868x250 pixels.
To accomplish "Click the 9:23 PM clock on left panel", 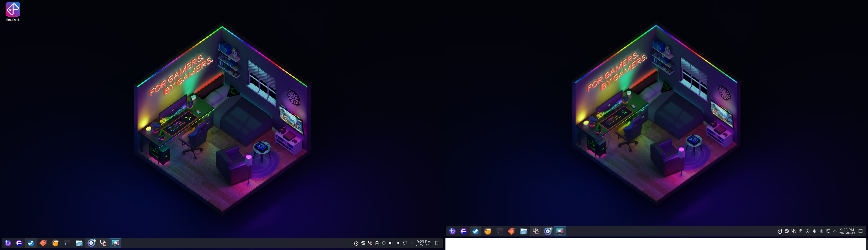I will point(423,243).
